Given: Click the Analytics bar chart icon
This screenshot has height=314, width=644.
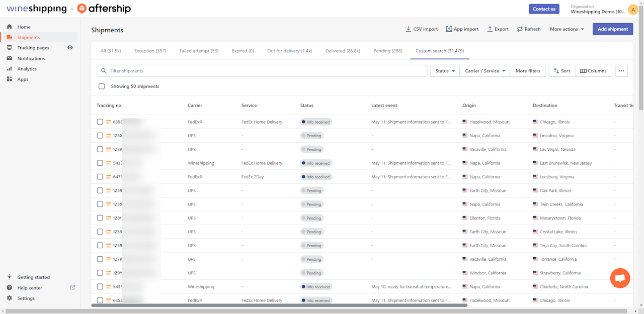Looking at the screenshot, I should click(x=9, y=69).
